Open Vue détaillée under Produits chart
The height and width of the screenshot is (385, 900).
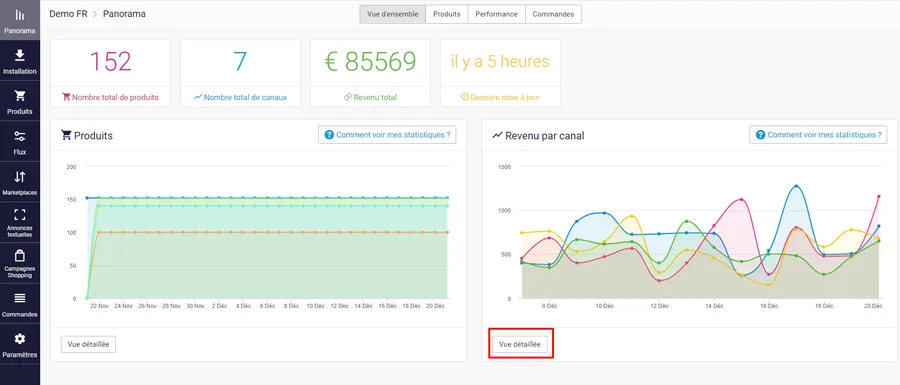click(x=88, y=344)
